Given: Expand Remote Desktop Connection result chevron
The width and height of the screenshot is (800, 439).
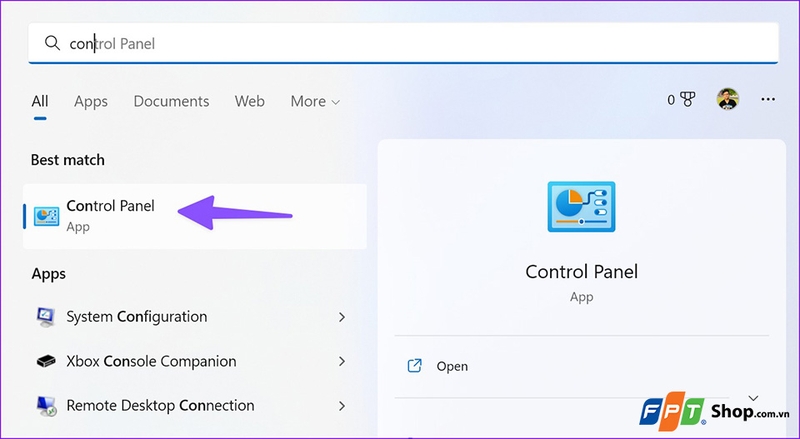Looking at the screenshot, I should click(341, 406).
